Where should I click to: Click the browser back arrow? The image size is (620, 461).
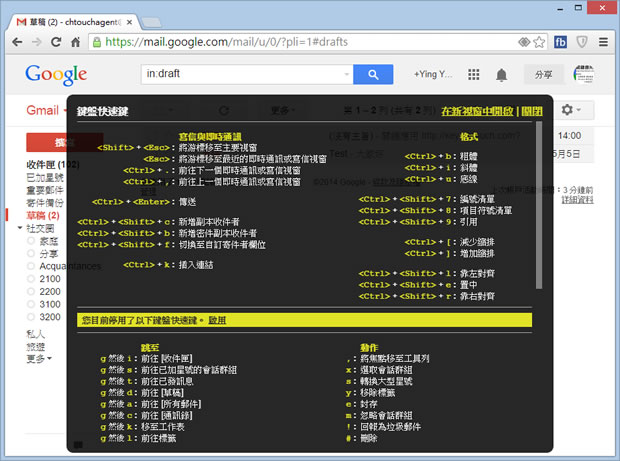pos(15,42)
